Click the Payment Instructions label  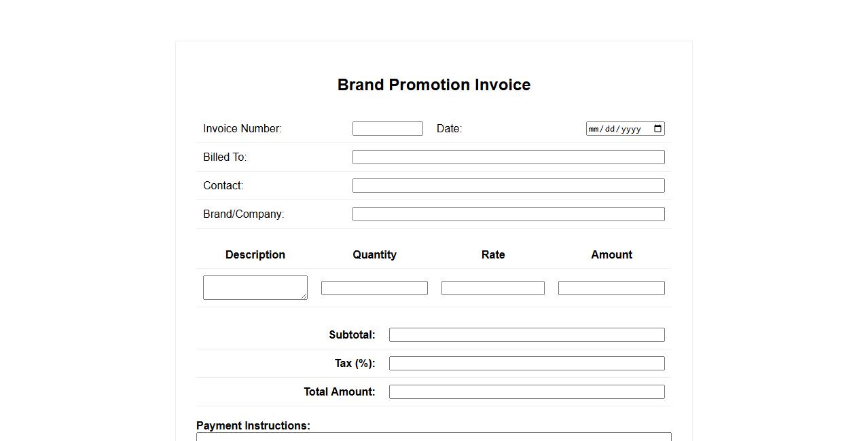point(253,425)
